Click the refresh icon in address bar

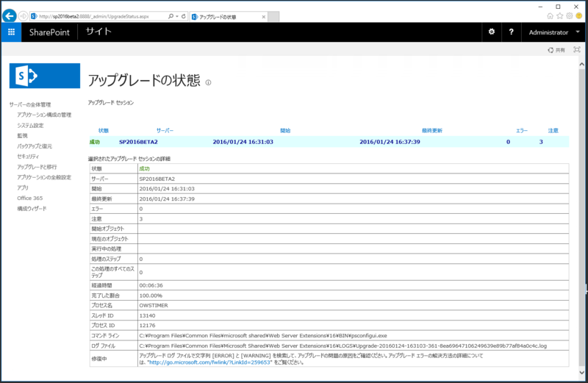tap(183, 16)
